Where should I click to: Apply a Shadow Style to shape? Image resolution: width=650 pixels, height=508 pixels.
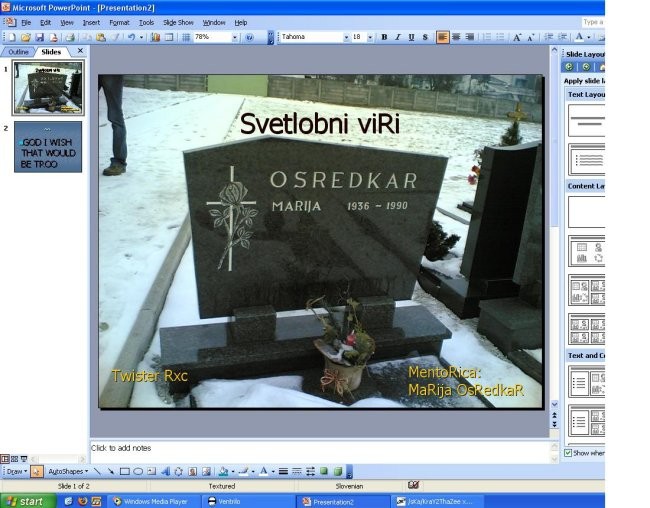click(324, 472)
